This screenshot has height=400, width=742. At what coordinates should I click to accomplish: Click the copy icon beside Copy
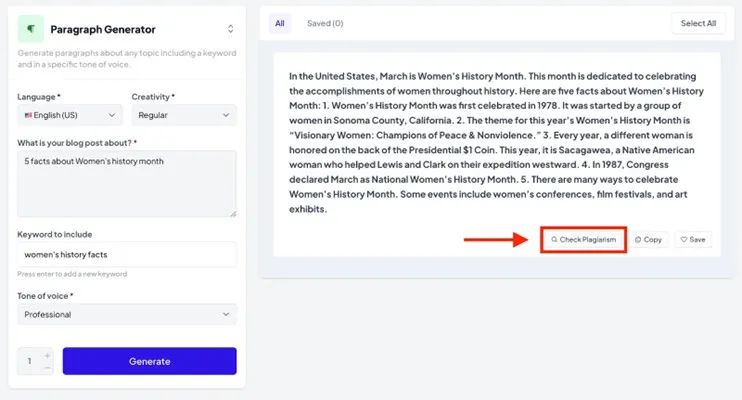tap(638, 240)
